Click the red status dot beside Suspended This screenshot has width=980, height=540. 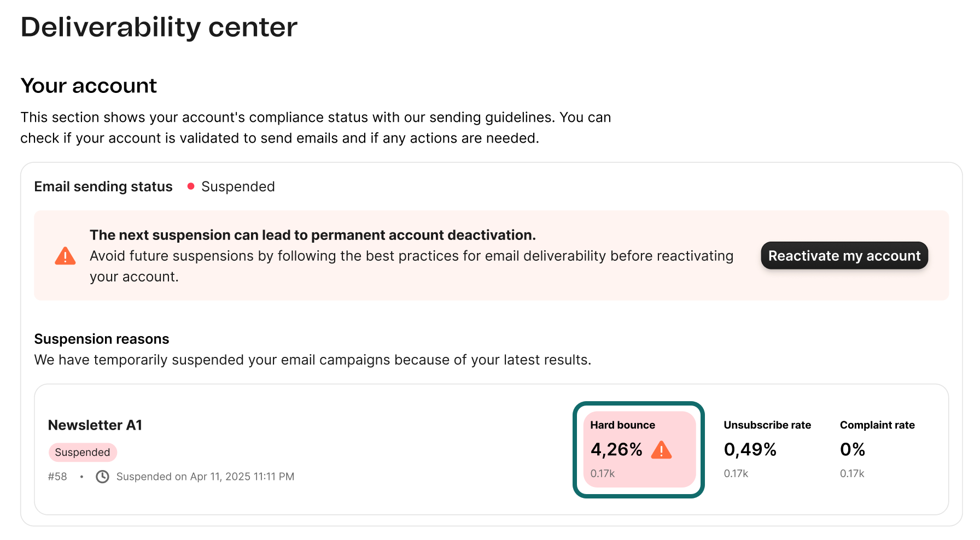click(x=191, y=186)
